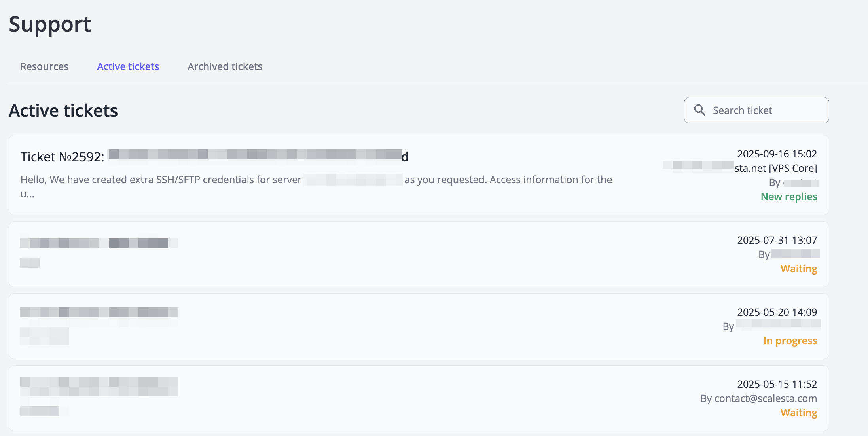Click the New replies status
Screen dimensions: 868x436
tap(788, 197)
